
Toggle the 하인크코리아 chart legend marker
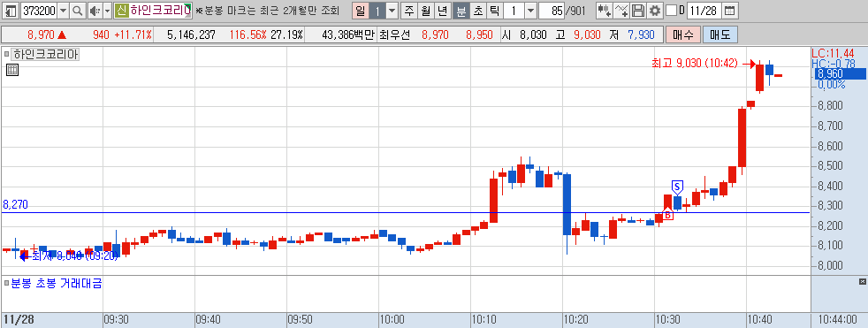pos(7,54)
